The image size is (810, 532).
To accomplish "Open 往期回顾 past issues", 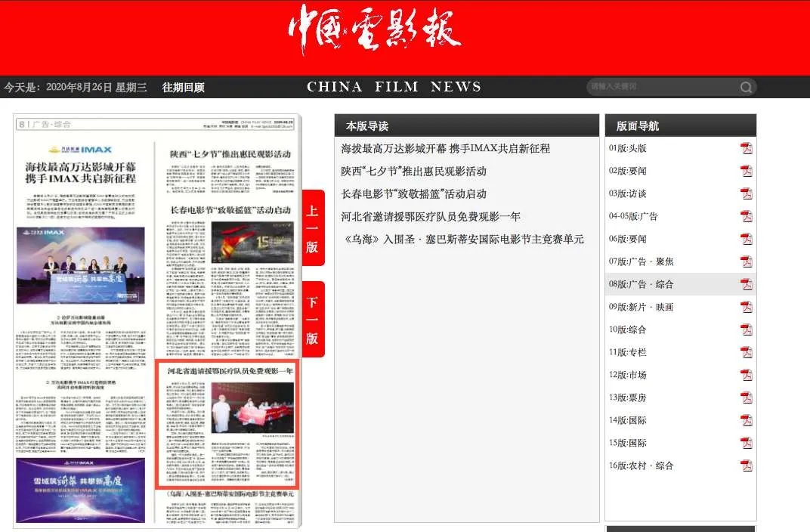I will [183, 88].
